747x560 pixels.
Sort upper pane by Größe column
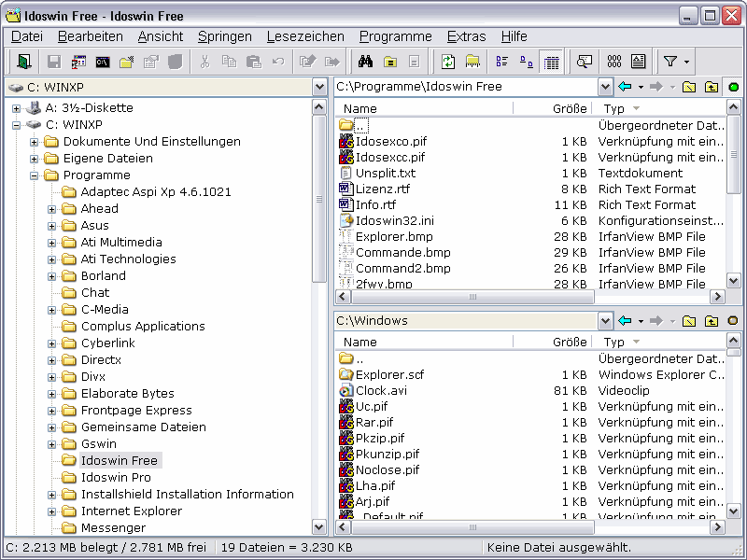coord(552,108)
